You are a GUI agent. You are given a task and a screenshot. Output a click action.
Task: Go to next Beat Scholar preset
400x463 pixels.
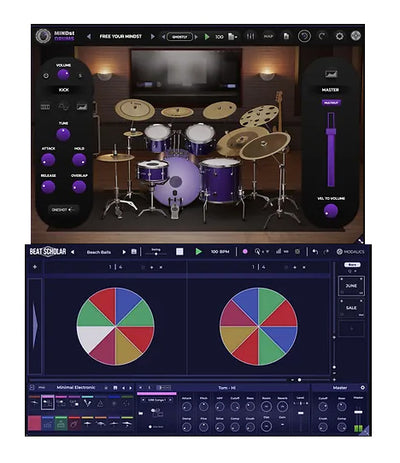point(124,252)
